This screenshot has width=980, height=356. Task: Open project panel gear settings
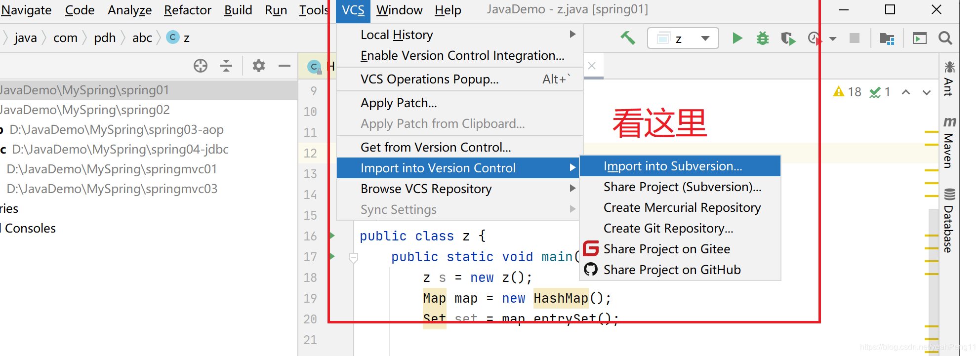pyautogui.click(x=259, y=66)
